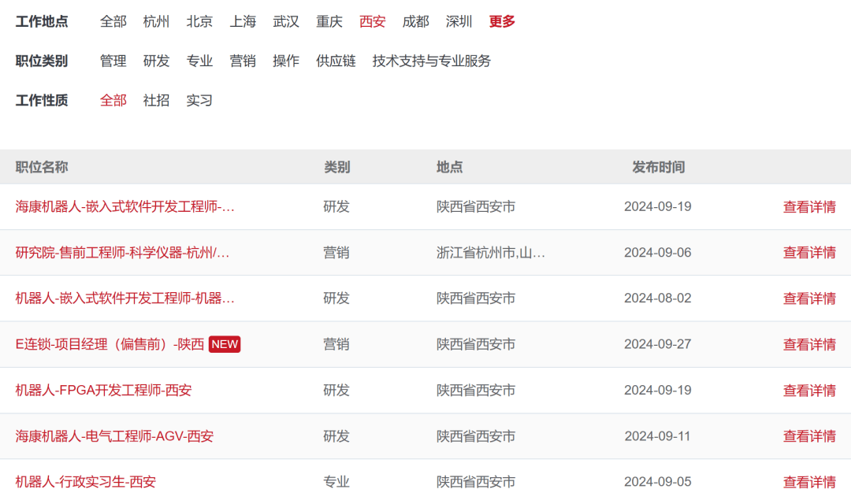Click the 研发 cell in 电气工程师-AGV row
This screenshot has width=851, height=504.
click(x=336, y=436)
